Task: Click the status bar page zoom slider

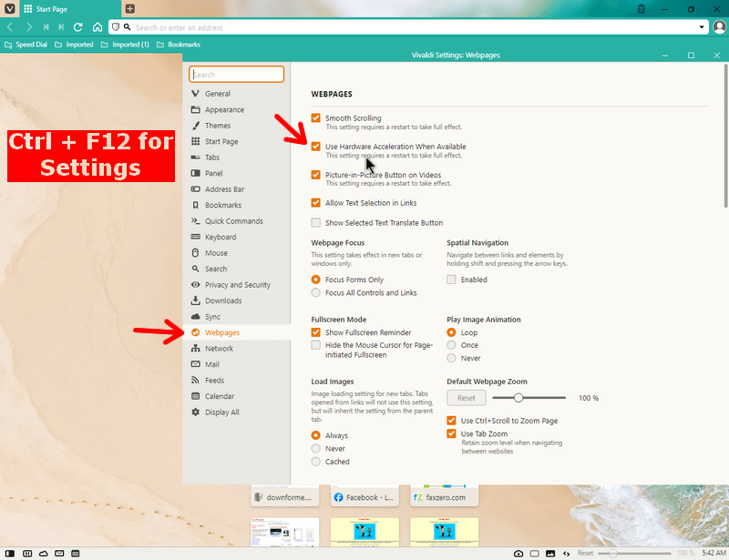Action: click(x=634, y=553)
